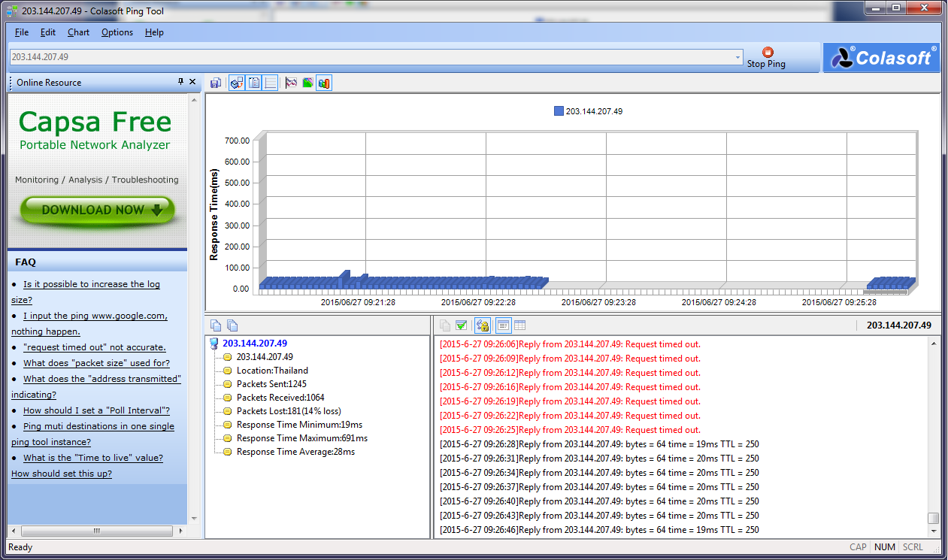Click the yellow icon next to Location:Thailand
948x560 pixels.
(228, 371)
